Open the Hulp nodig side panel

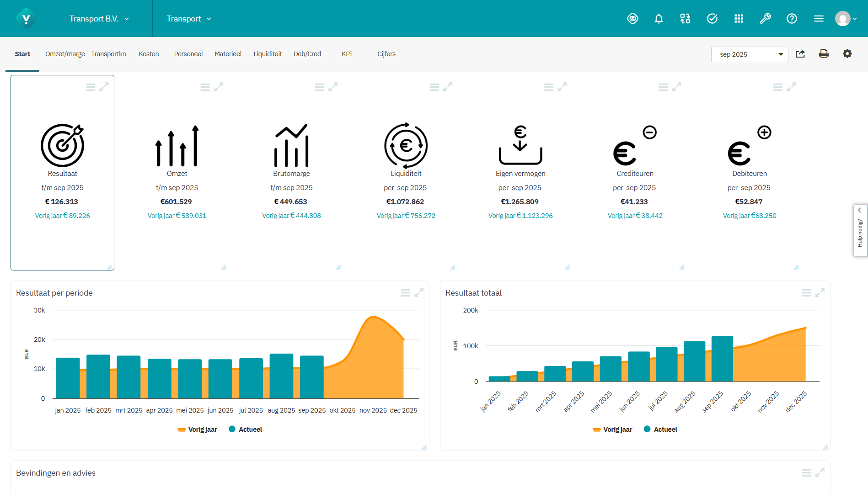click(860, 231)
